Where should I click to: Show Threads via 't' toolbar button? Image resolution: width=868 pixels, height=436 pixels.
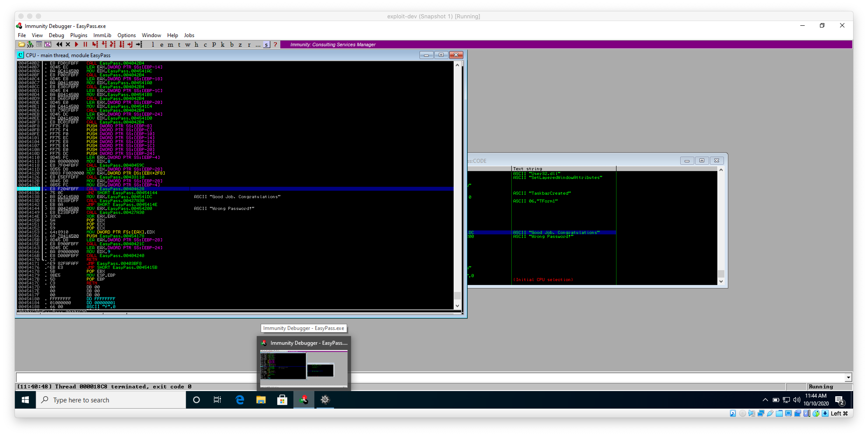pos(179,45)
